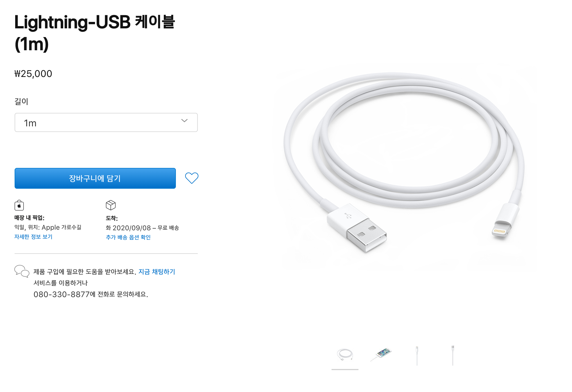Click the shipping box delivery icon
Image resolution: width=572 pixels, height=392 pixels.
tap(111, 205)
